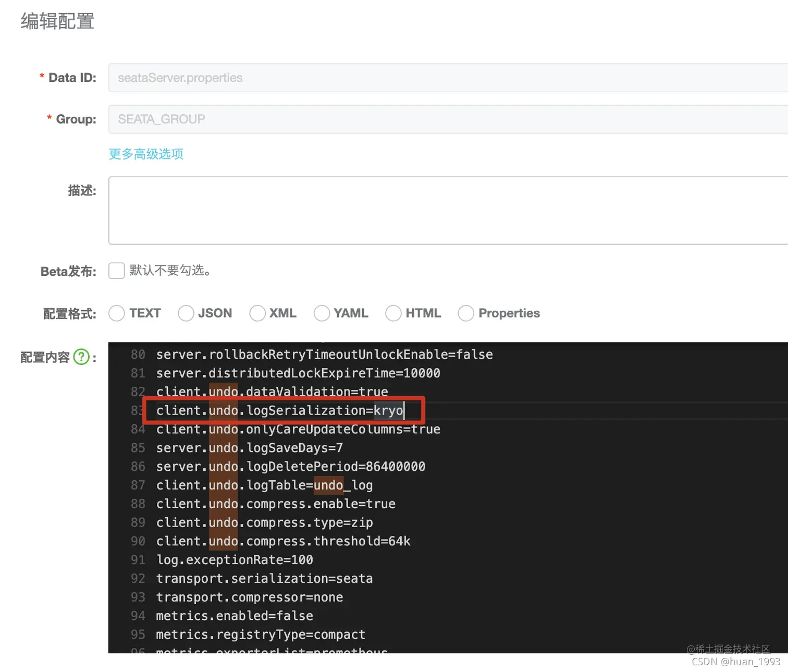The width and height of the screenshot is (788, 672).
Task: Click the line transport.serialization=seata
Action: (x=264, y=578)
